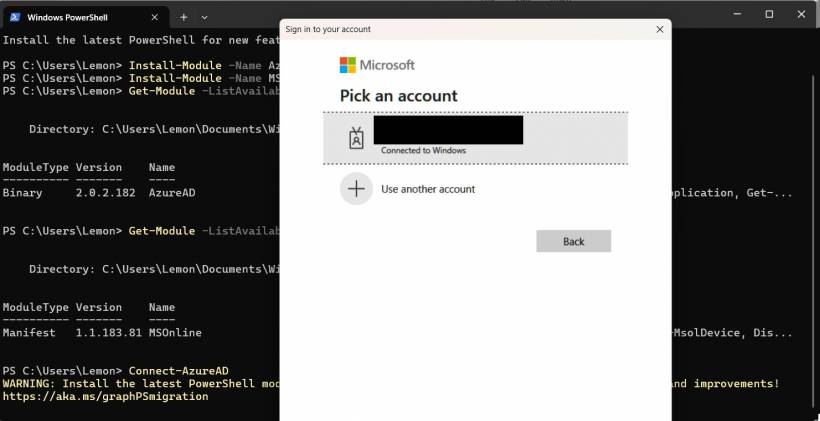Click the 'Pick an account' heading
Viewport: 820px width, 421px height.
(399, 96)
